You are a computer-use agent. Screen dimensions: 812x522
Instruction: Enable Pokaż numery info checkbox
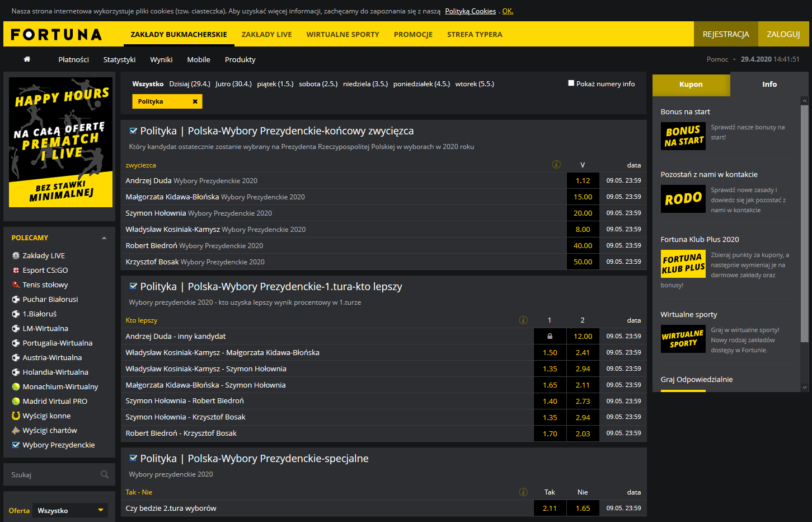point(571,83)
